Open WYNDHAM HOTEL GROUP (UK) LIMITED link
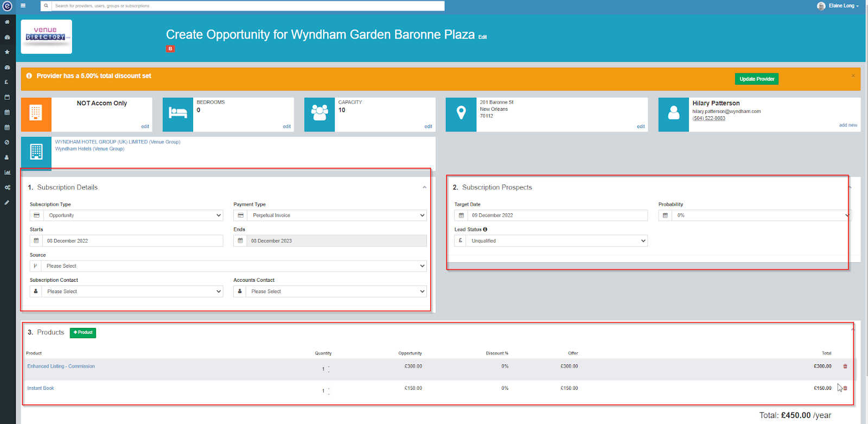Screen dimensions: 868x424 click(x=118, y=142)
